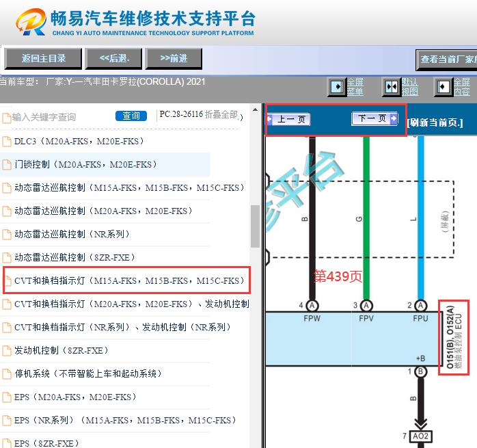Click the document icon beside DLC3

point(7,142)
